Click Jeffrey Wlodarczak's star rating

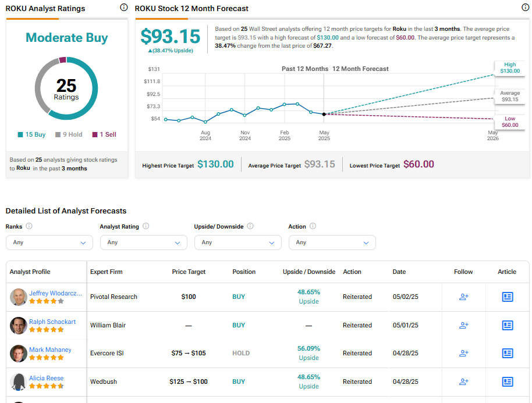pyautogui.click(x=47, y=301)
